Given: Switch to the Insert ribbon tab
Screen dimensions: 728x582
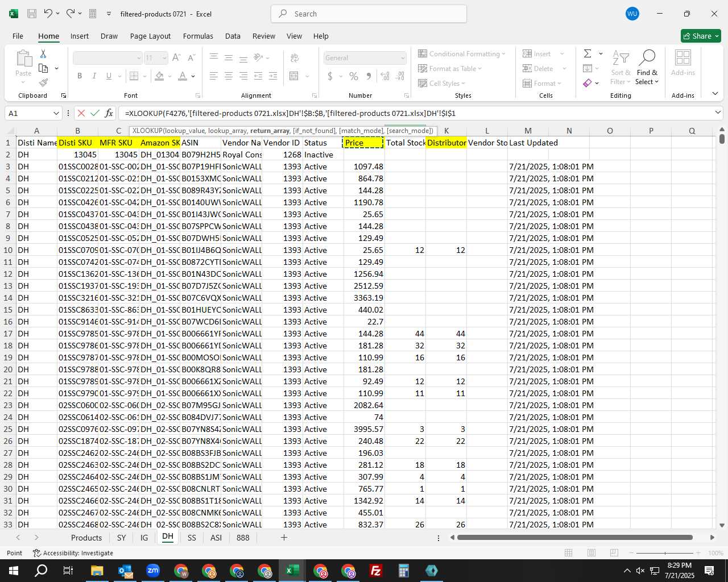Looking at the screenshot, I should [80, 36].
